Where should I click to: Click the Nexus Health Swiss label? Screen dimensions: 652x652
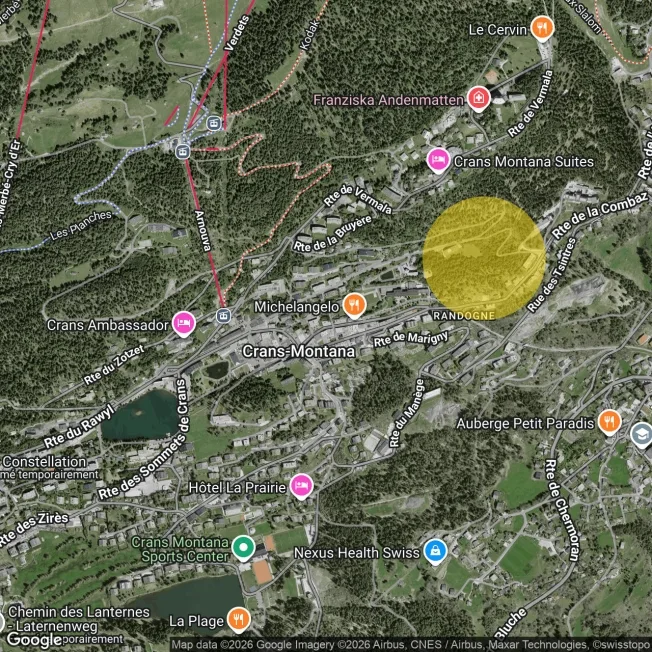pyautogui.click(x=357, y=553)
